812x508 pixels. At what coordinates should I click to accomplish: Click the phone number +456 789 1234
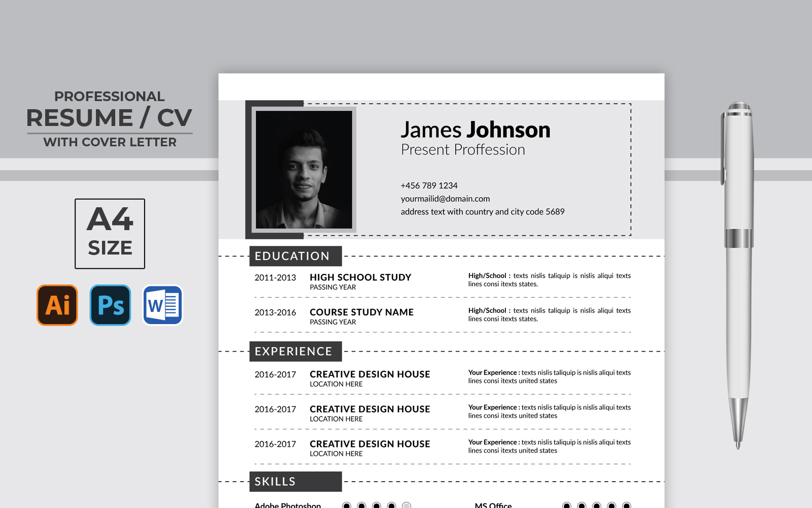coord(429,185)
